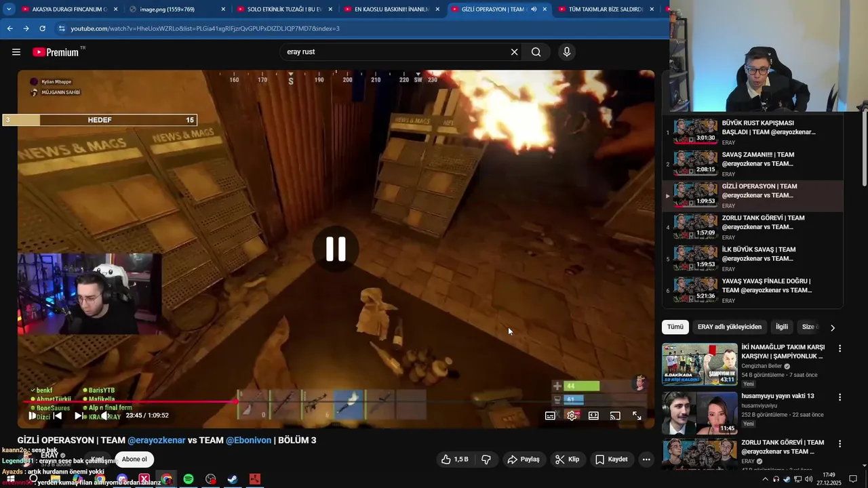Open Windows notification center
The height and width of the screenshot is (488, 868).
tap(853, 479)
